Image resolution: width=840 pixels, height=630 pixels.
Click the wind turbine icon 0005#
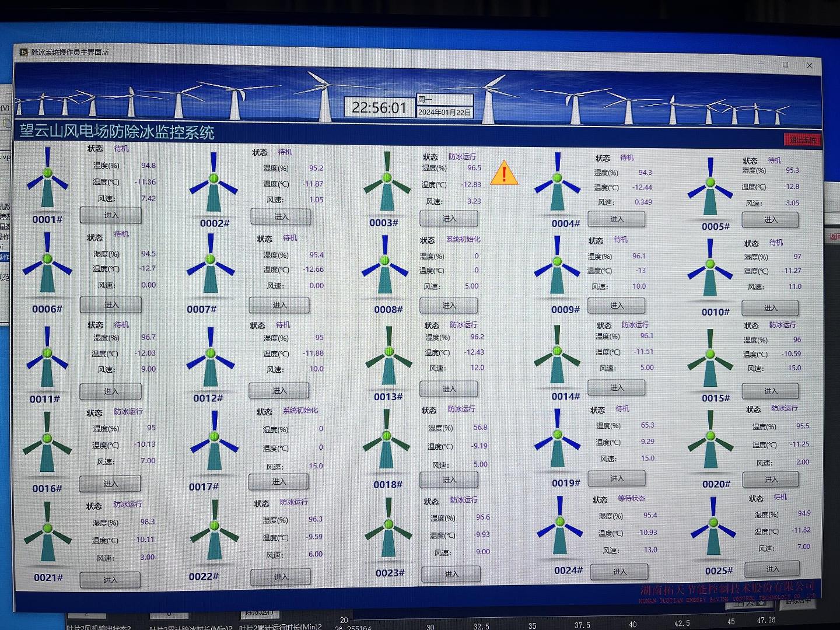(x=710, y=188)
